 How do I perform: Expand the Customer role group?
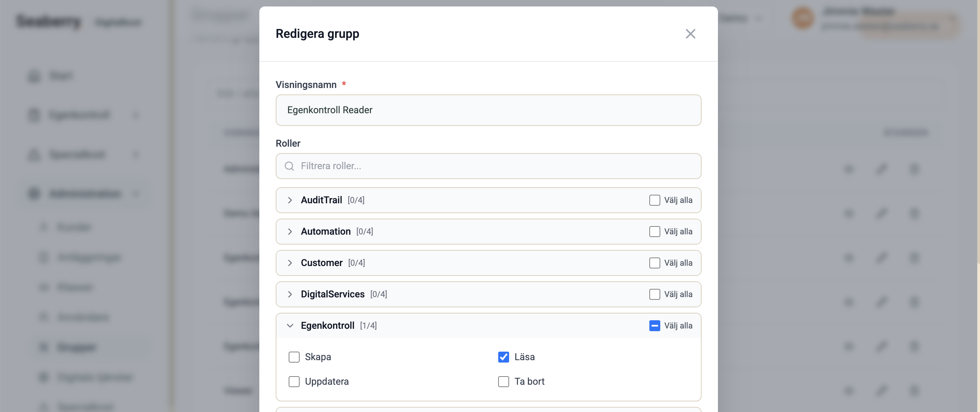pyautogui.click(x=290, y=263)
